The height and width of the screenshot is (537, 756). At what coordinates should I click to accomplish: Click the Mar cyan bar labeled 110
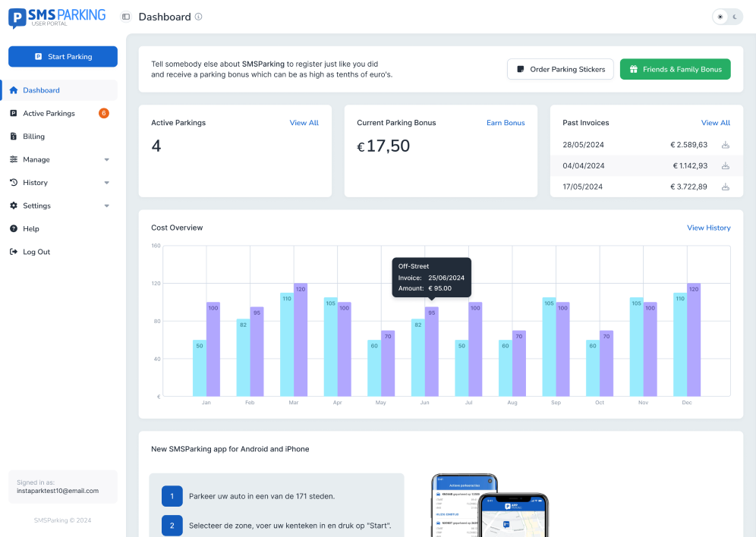coord(287,344)
